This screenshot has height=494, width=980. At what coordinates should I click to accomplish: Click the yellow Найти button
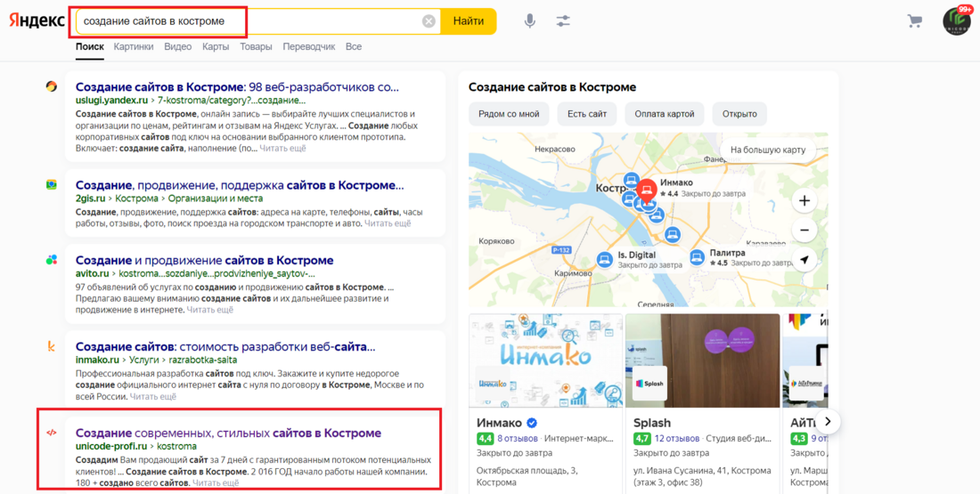(469, 21)
